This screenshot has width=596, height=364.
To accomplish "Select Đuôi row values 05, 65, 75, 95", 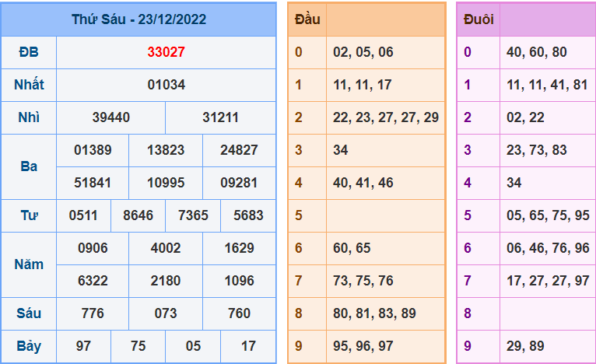I will (x=548, y=215).
